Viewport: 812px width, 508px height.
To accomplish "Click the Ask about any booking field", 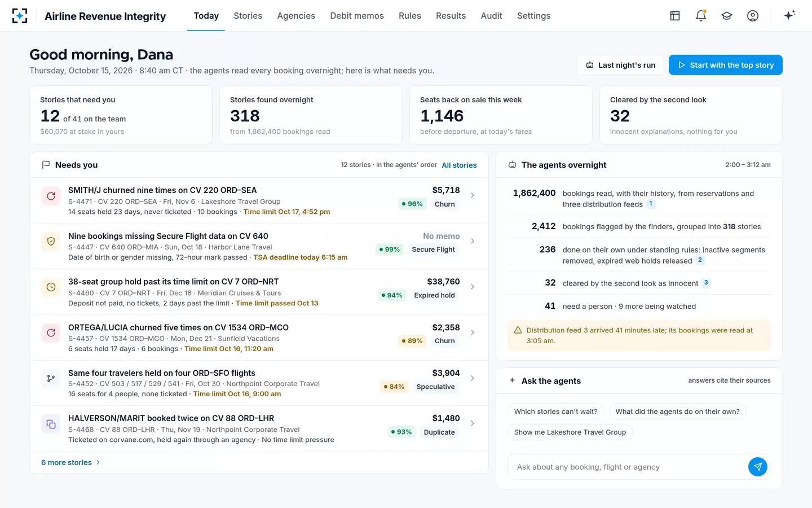I will click(x=628, y=467).
